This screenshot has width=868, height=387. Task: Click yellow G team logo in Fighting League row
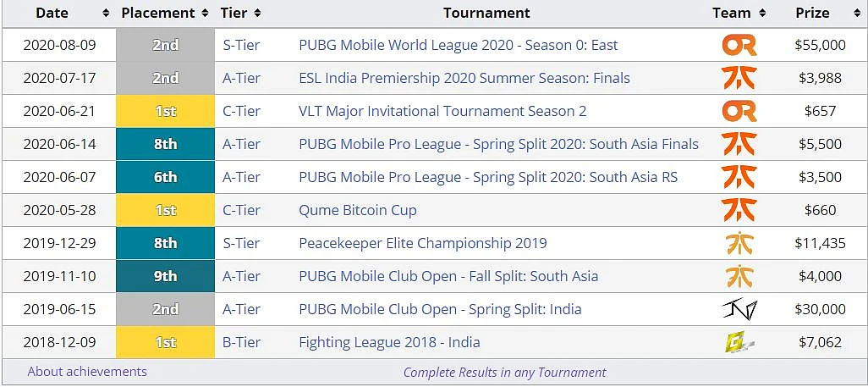pos(739,342)
